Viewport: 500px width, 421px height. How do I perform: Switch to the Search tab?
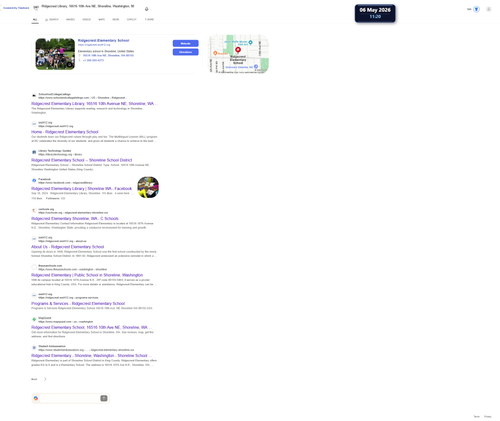click(52, 20)
